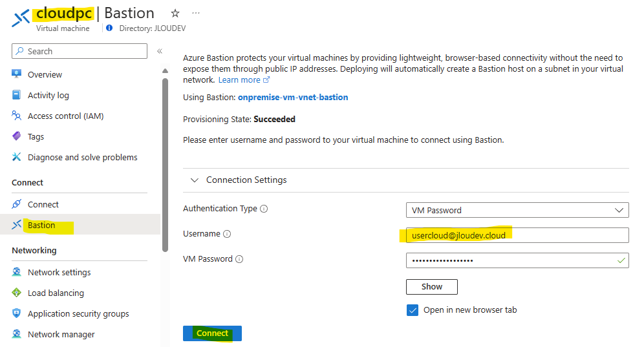Click the Provisioning State Succeeded text
This screenshot has width=644, height=347.
point(239,119)
